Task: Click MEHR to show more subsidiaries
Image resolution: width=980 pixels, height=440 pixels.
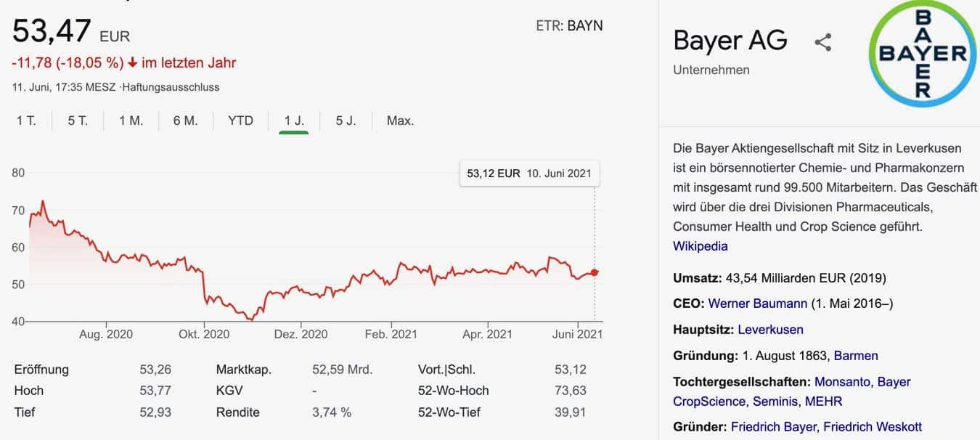Action: (x=823, y=402)
